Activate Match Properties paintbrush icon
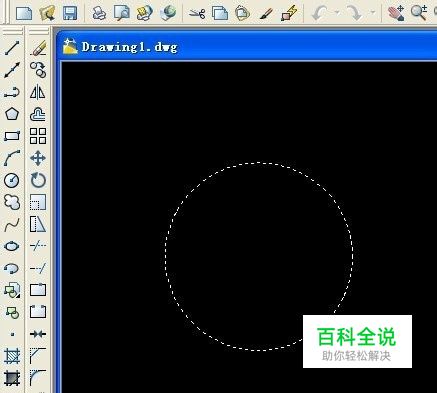 tap(266, 13)
